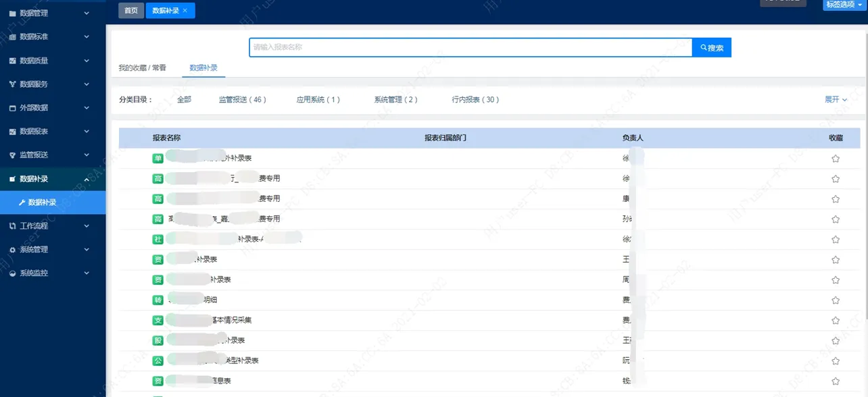Open the 我的收藏 / 常看 tab
The width and height of the screenshot is (868, 397).
(142, 68)
